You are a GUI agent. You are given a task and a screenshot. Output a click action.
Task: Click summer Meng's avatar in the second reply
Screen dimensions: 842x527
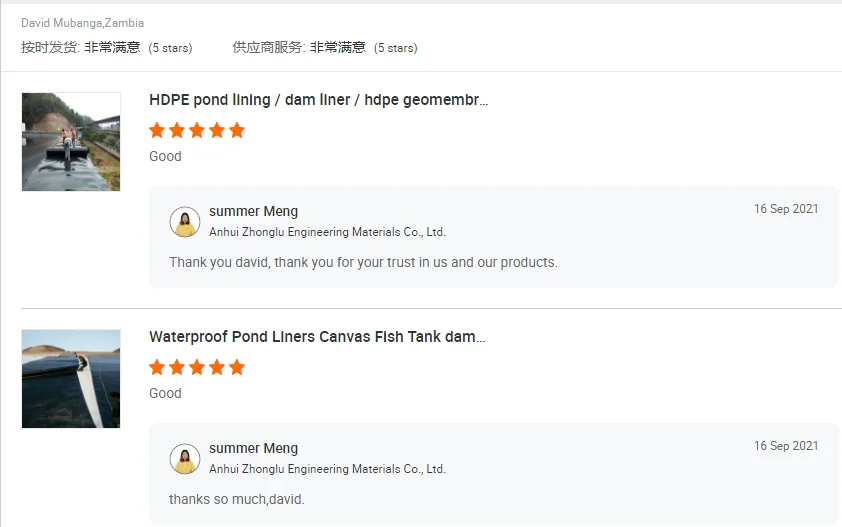[x=185, y=459]
